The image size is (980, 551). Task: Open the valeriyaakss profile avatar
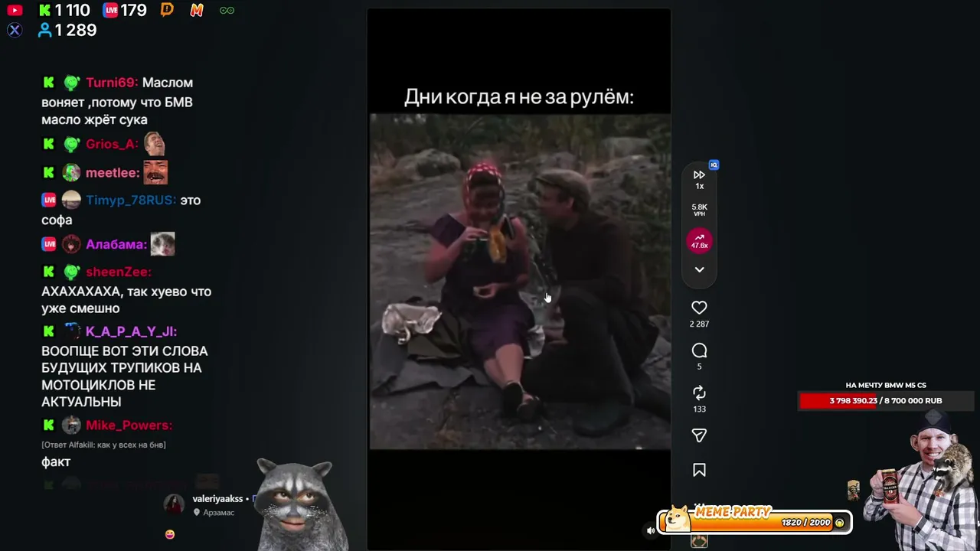coord(175,504)
